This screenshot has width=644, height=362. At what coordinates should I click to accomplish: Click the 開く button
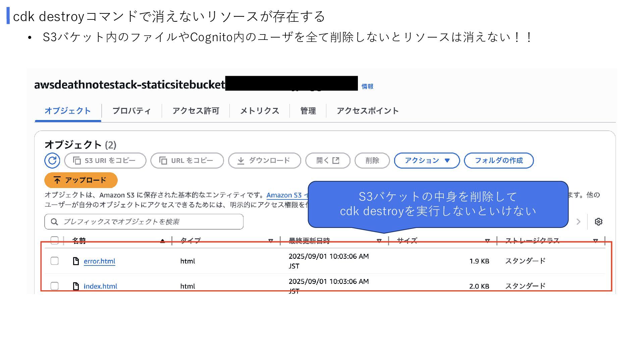[328, 161]
